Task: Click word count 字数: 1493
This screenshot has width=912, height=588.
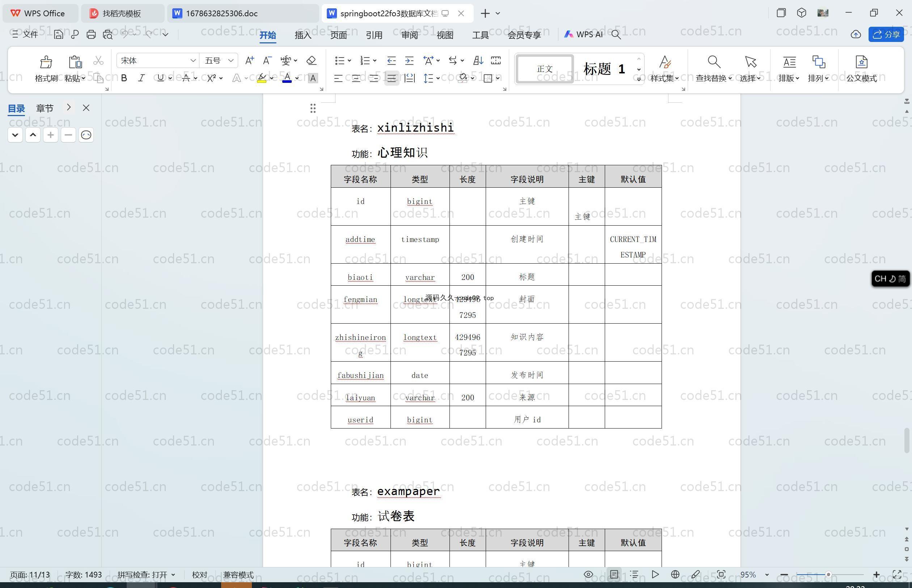Action: (84, 575)
